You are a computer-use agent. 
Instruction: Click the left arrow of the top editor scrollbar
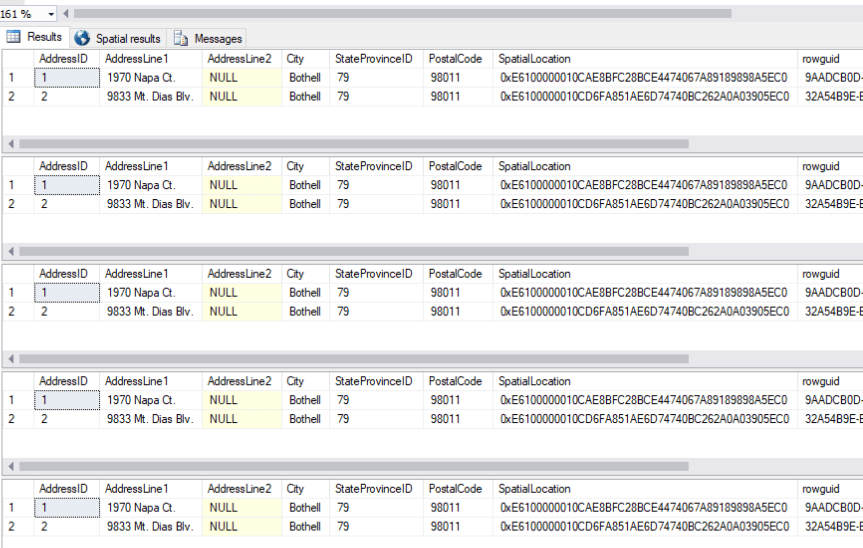click(x=65, y=13)
